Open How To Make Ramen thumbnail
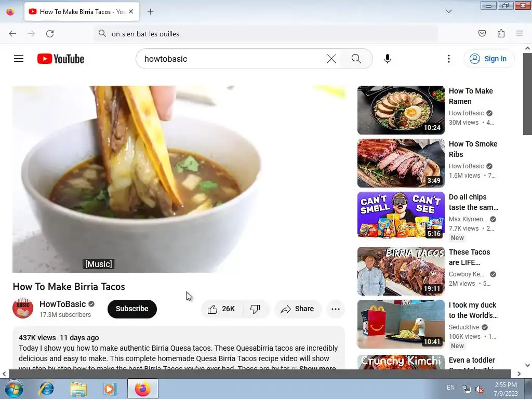 [x=401, y=110]
